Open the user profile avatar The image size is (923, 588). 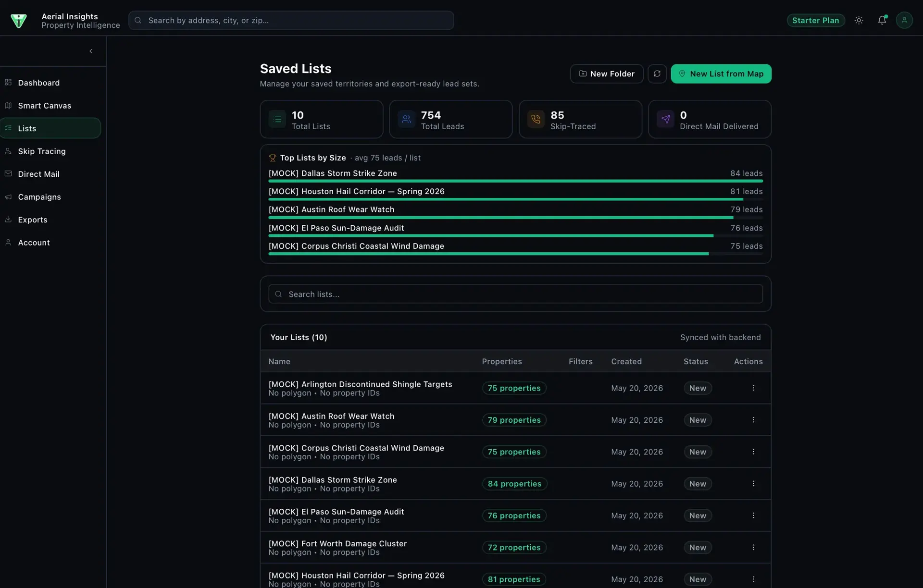[x=904, y=20]
